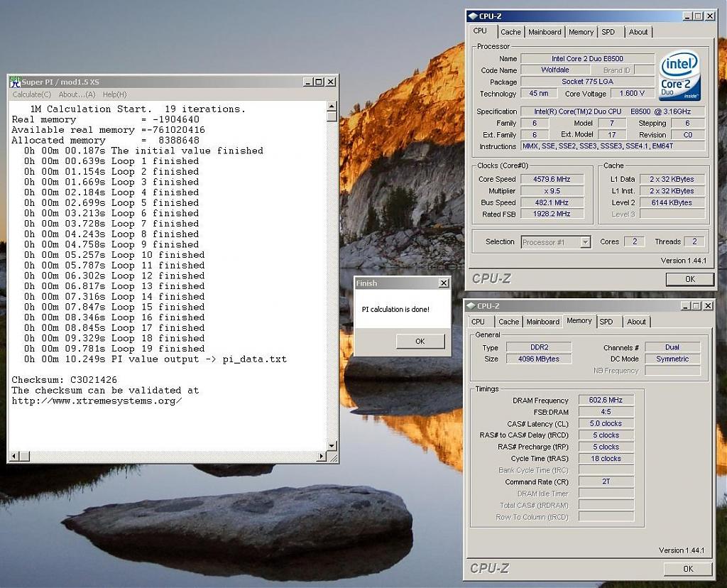Close the Finish dialog
The height and width of the screenshot is (588, 727).
pyautogui.click(x=444, y=283)
